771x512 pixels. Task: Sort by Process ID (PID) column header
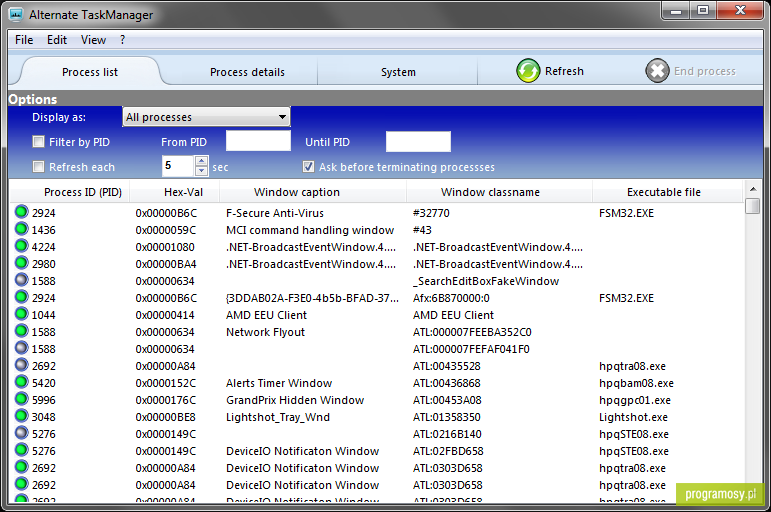tap(83, 192)
